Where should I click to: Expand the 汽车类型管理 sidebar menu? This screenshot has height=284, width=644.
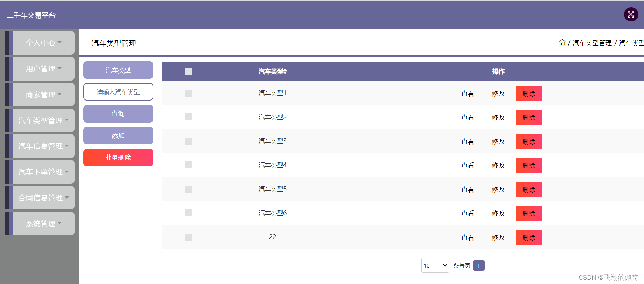coord(43,120)
